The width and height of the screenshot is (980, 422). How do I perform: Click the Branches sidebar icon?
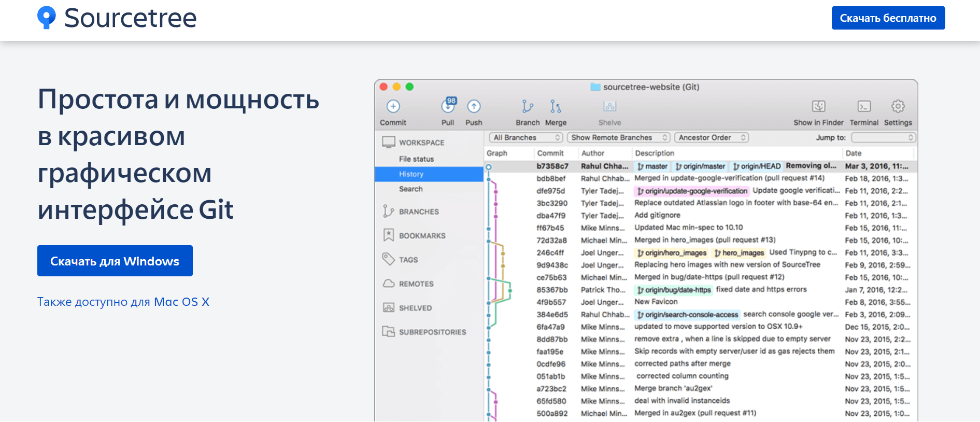388,211
